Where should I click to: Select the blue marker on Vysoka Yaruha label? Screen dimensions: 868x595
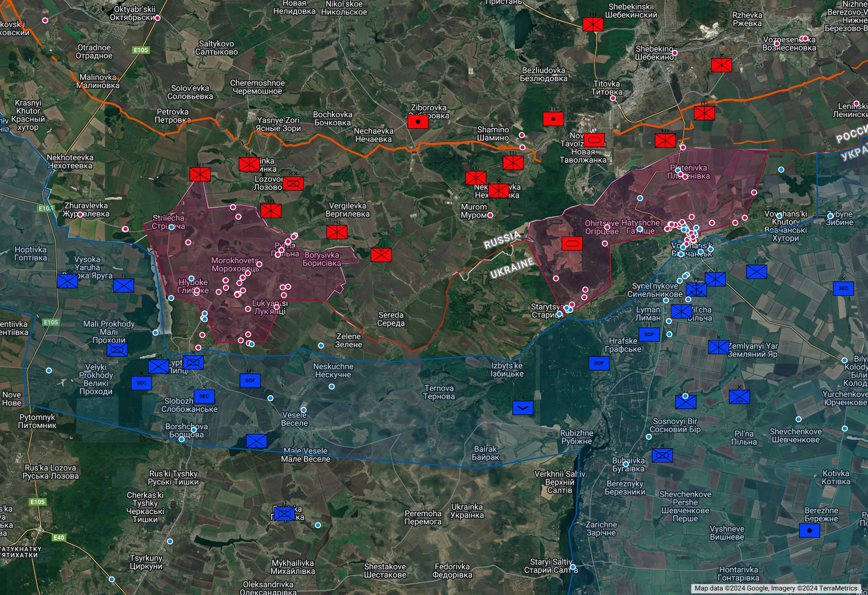pyautogui.click(x=68, y=281)
